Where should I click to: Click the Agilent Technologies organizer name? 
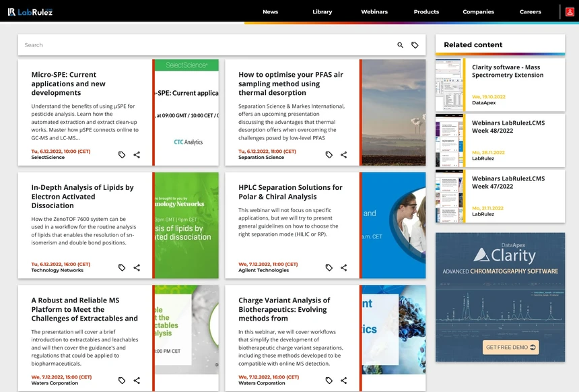click(x=263, y=270)
